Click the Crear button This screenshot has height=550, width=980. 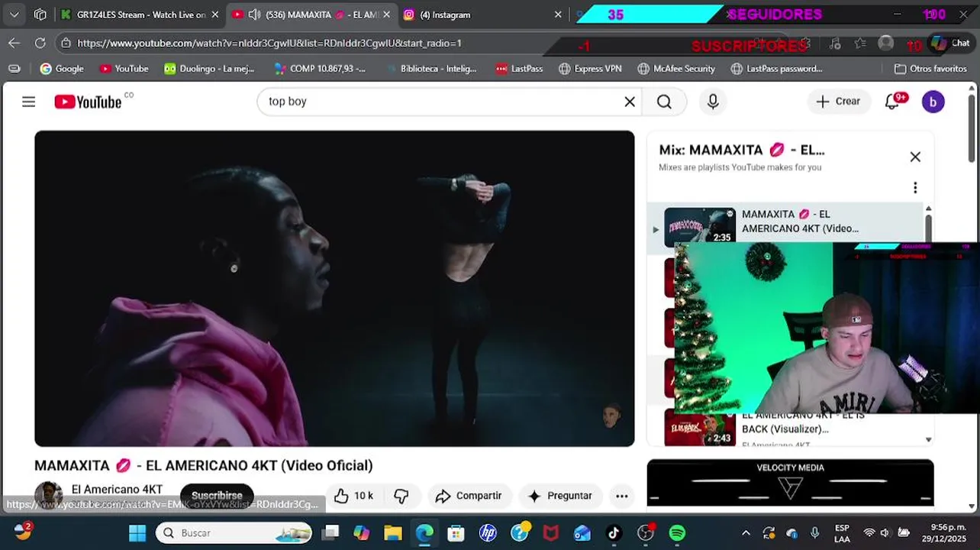click(838, 102)
